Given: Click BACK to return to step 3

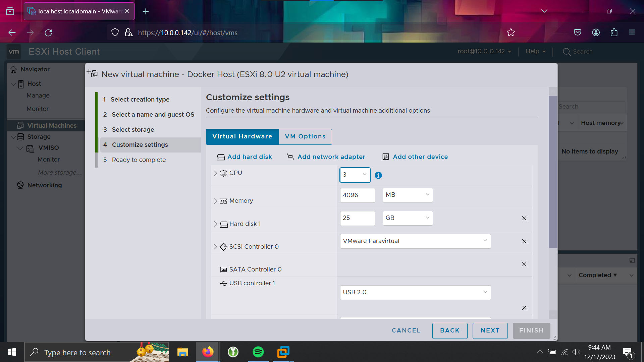Looking at the screenshot, I should (x=449, y=330).
